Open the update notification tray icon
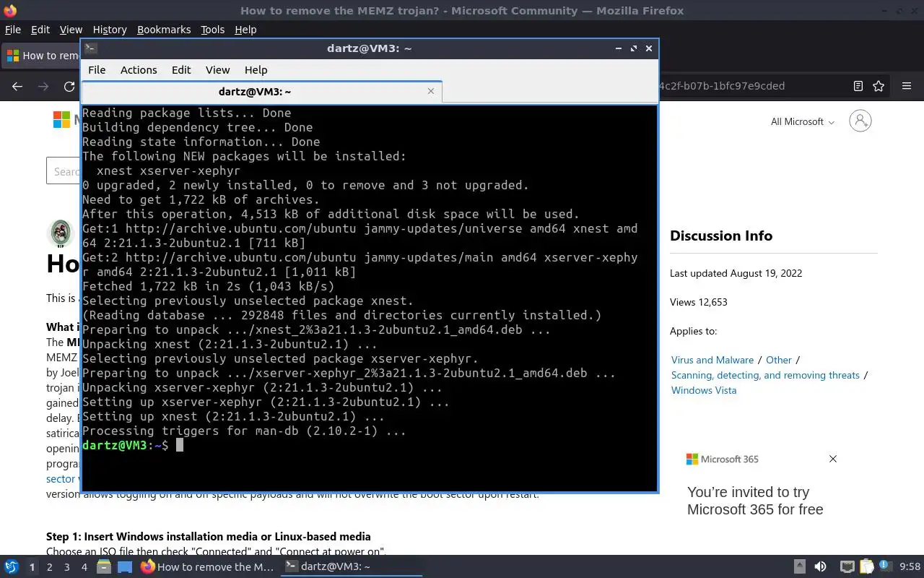The width and height of the screenshot is (924, 578). pos(885,566)
